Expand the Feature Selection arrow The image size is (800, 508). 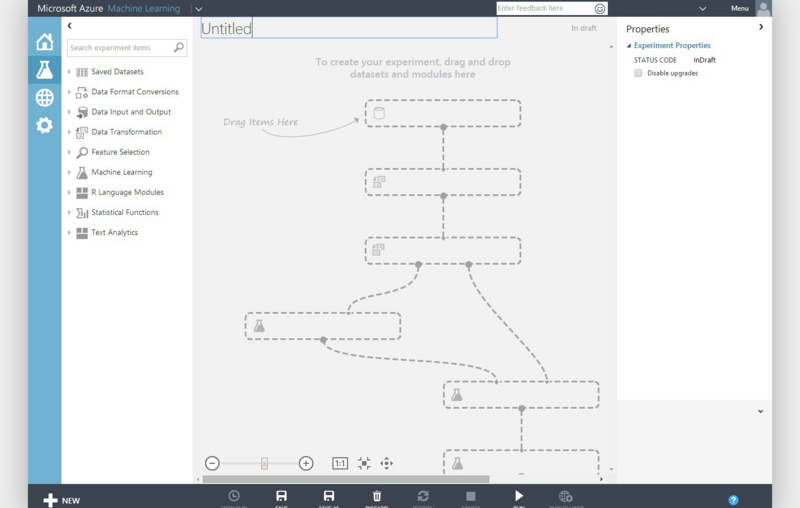pyautogui.click(x=69, y=152)
